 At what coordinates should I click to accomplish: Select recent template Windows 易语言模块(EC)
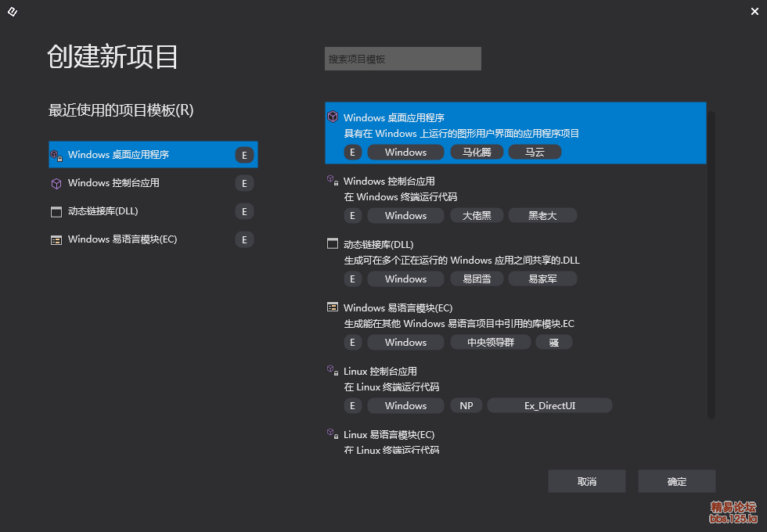click(153, 239)
